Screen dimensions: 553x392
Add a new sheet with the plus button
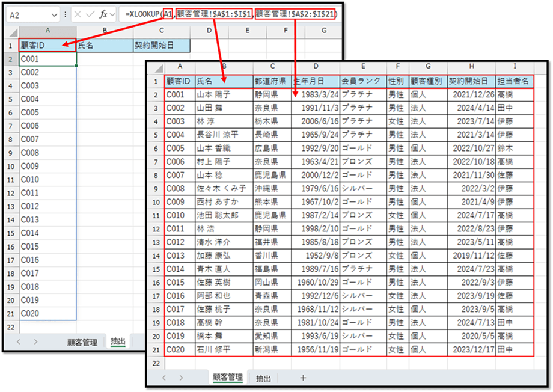click(x=302, y=378)
